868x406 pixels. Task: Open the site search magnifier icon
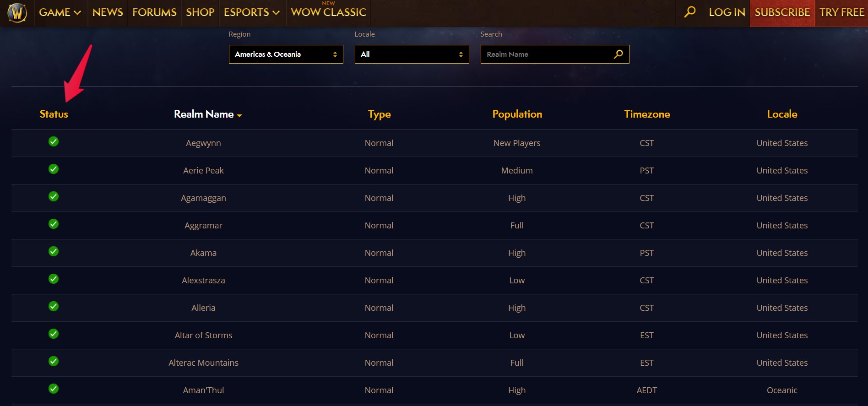pos(690,12)
